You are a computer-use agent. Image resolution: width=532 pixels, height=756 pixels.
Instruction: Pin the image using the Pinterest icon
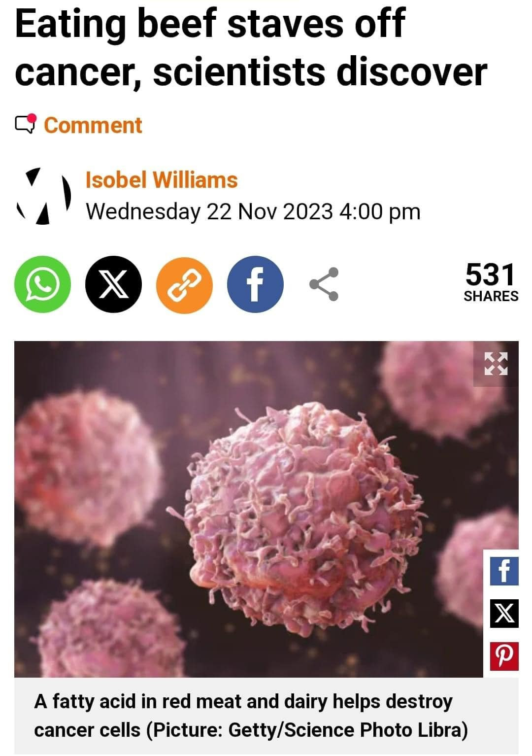click(x=504, y=657)
